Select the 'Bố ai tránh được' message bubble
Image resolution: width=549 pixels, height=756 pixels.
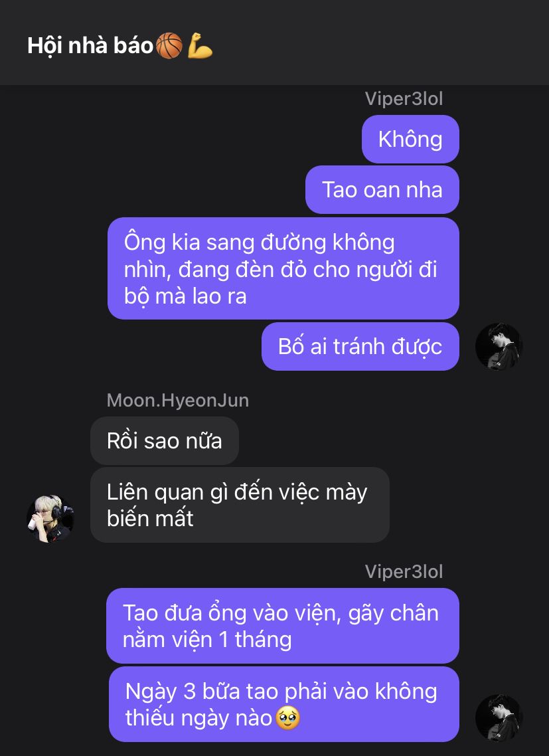click(x=360, y=347)
